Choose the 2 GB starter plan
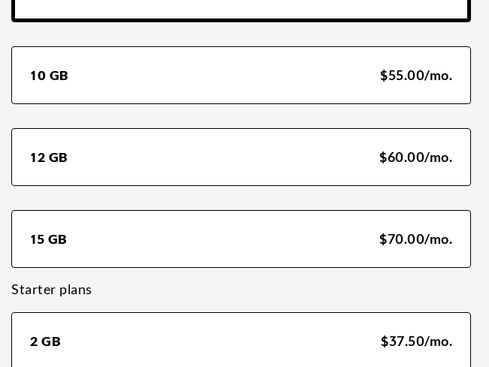489x367 pixels. point(241,340)
